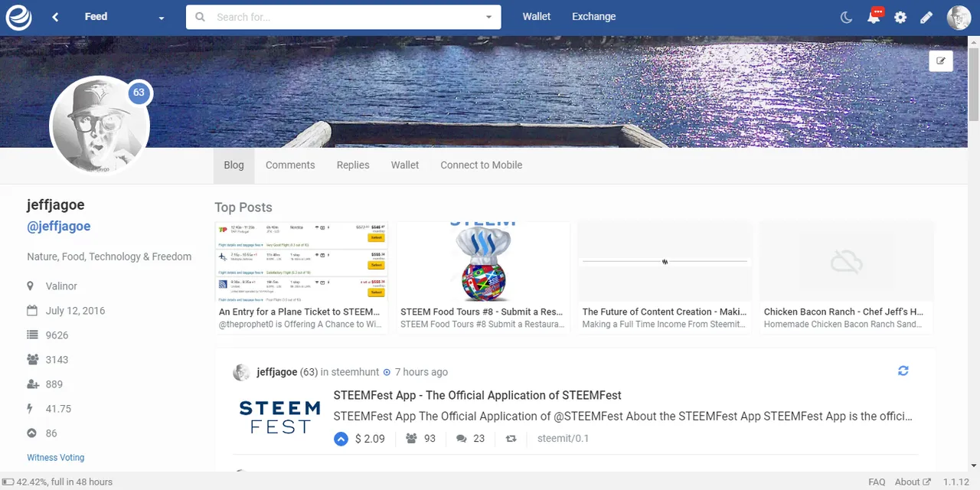Show voters icon beside 93
The image size is (980, 490).
(411, 438)
